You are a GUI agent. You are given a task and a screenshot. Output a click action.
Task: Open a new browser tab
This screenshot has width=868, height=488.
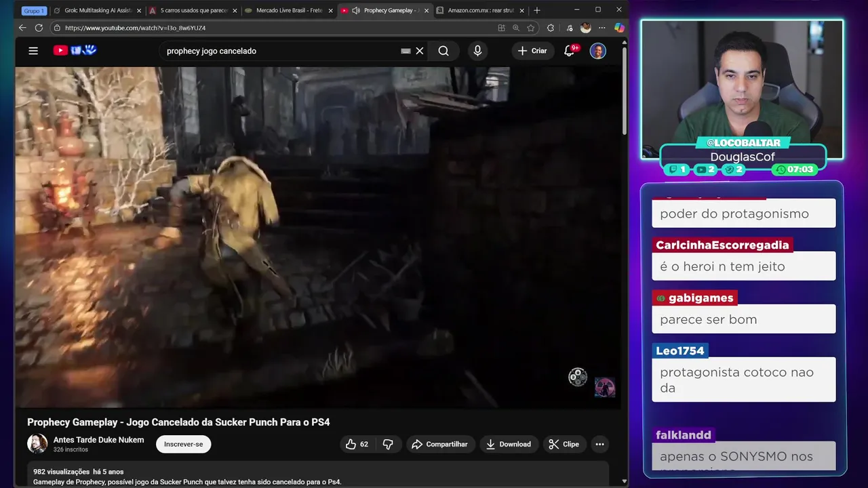click(537, 10)
